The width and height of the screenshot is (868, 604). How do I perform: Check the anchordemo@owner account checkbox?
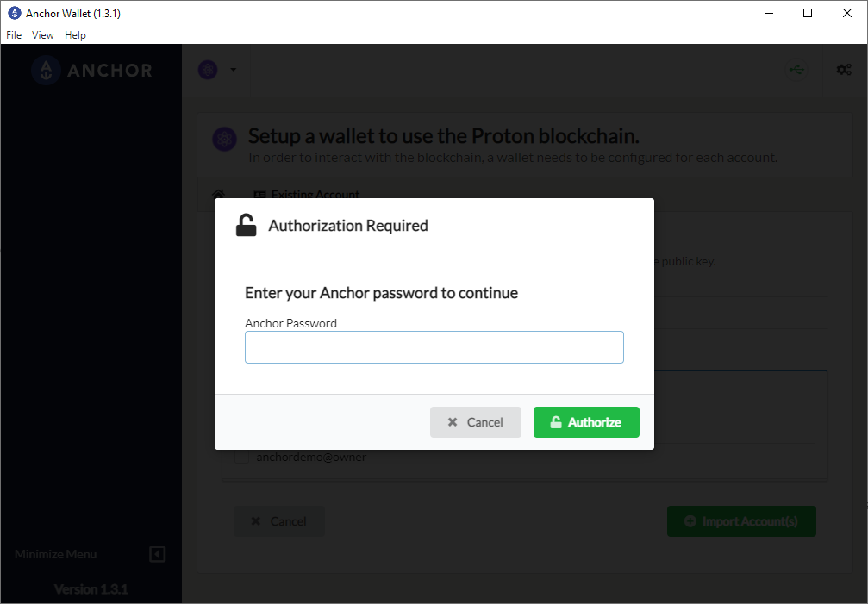click(x=242, y=457)
